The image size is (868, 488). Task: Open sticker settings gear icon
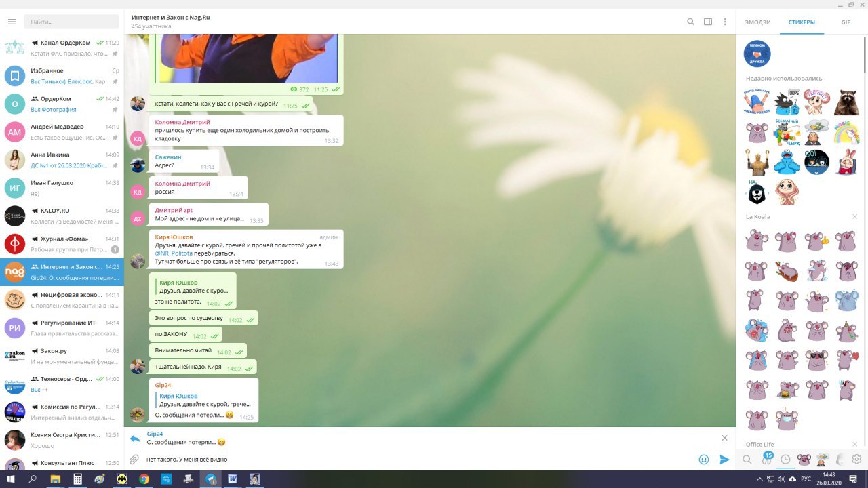856,460
